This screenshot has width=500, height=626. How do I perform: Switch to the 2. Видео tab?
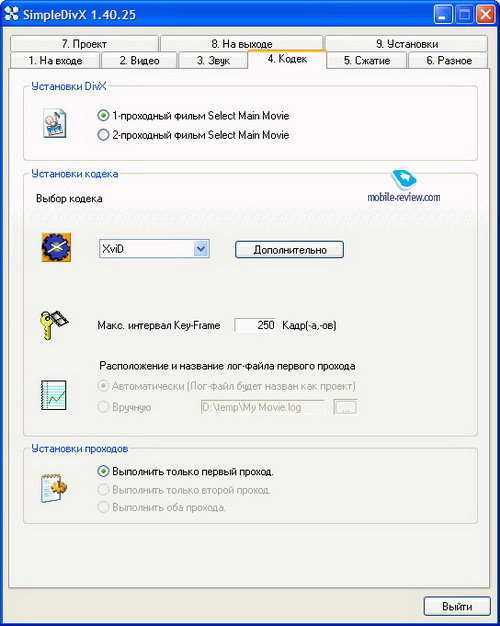click(139, 61)
